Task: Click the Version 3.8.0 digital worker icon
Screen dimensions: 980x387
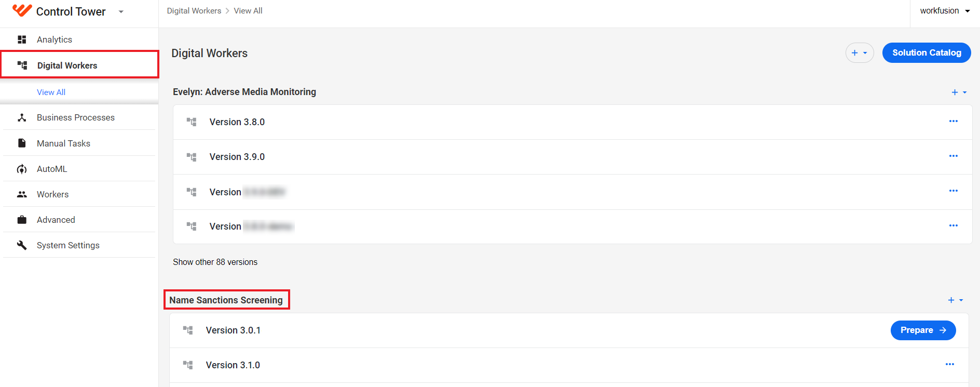Action: pyautogui.click(x=192, y=122)
